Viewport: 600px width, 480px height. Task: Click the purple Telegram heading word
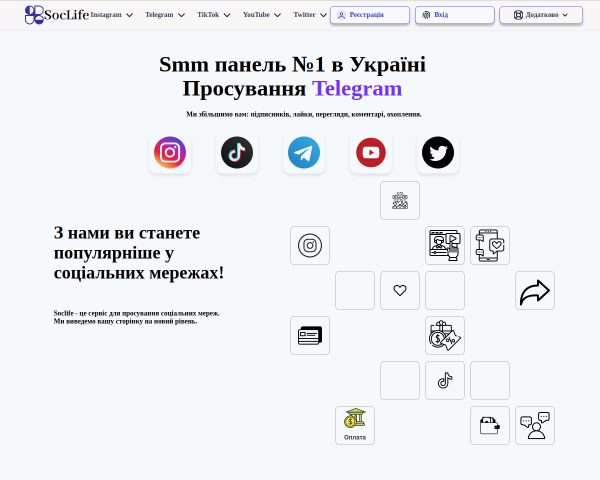click(357, 89)
